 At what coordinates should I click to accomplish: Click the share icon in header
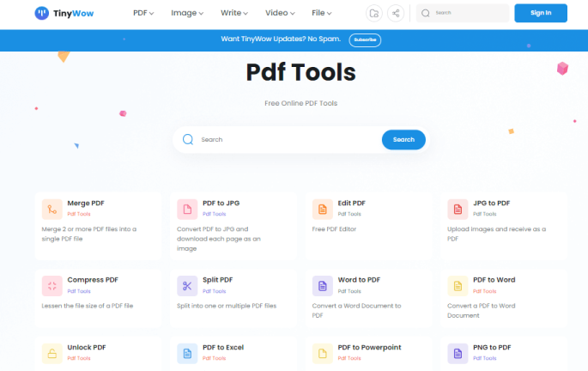point(395,13)
